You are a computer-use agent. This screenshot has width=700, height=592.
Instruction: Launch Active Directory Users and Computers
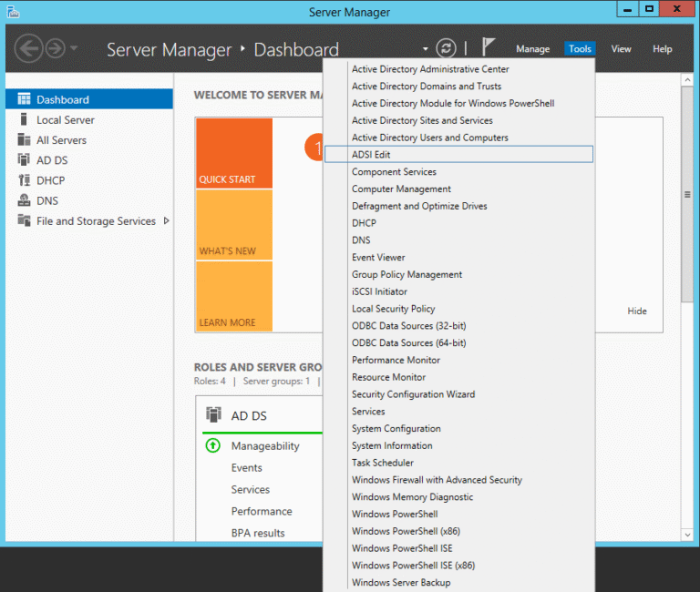430,138
